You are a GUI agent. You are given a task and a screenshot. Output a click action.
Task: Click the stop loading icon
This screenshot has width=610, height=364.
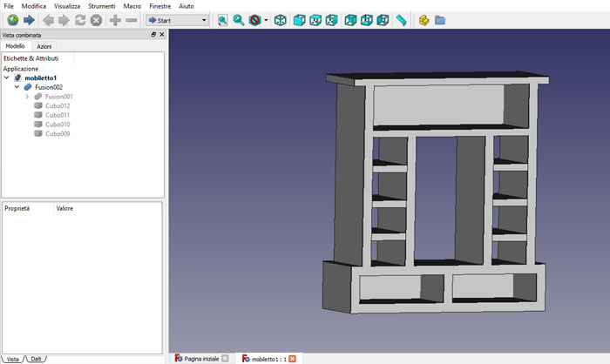click(x=96, y=20)
